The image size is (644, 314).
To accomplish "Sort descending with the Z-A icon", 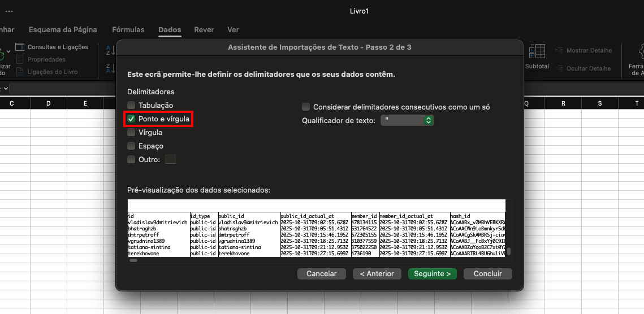I will click(x=110, y=68).
